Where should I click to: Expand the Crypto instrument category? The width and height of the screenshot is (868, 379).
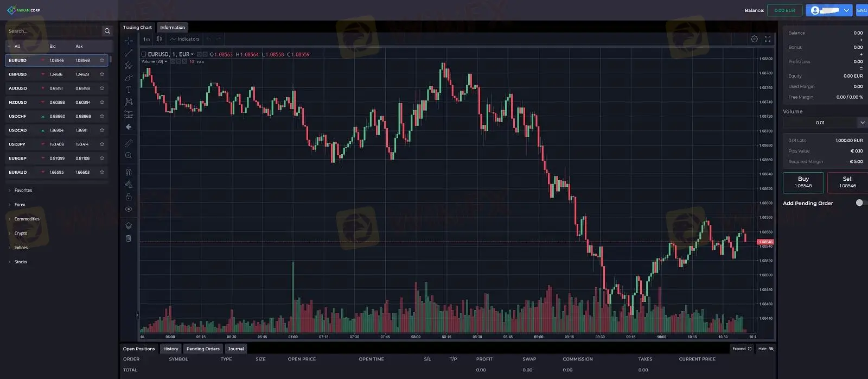coord(21,233)
